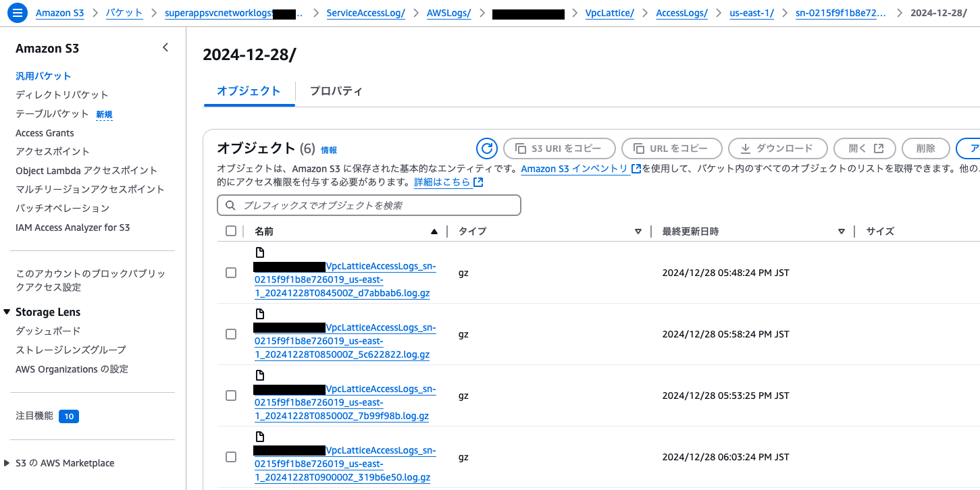This screenshot has width=980, height=490.
Task: Open このアカウントのブロックパブリックアクセス設定
Action: [91, 280]
